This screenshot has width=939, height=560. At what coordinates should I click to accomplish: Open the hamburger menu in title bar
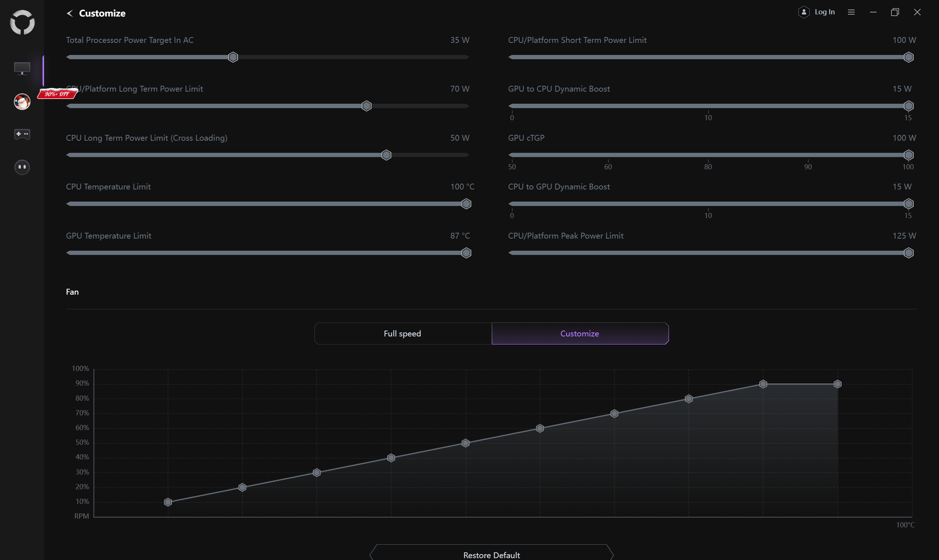[x=851, y=12]
